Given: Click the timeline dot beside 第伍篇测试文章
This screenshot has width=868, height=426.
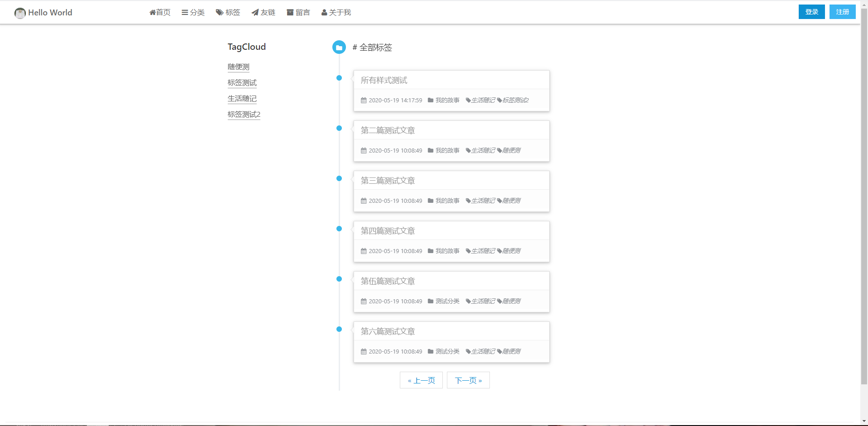Looking at the screenshot, I should point(339,279).
